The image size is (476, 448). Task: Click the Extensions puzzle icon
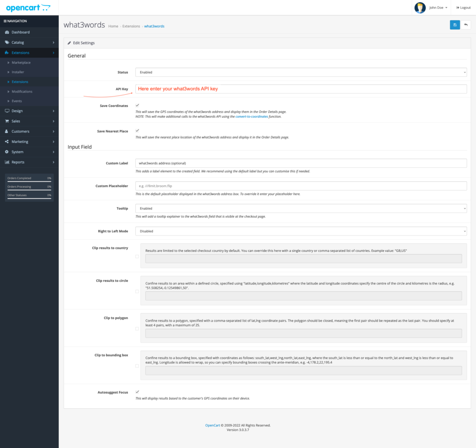click(x=6, y=52)
